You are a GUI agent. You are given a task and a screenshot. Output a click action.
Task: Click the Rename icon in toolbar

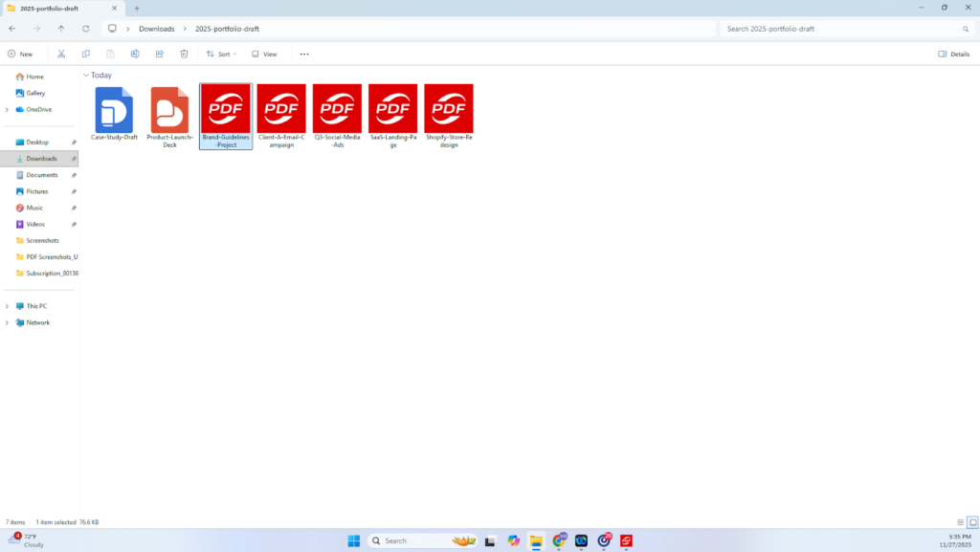[x=135, y=55]
